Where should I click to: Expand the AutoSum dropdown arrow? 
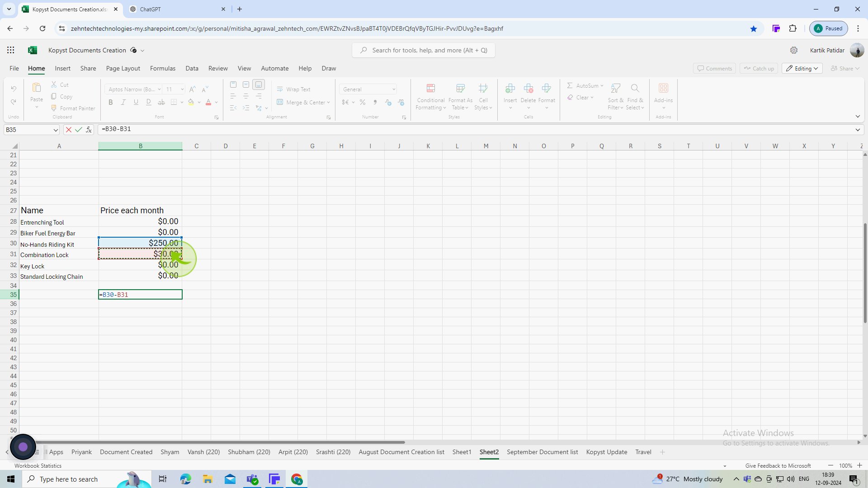tap(602, 86)
